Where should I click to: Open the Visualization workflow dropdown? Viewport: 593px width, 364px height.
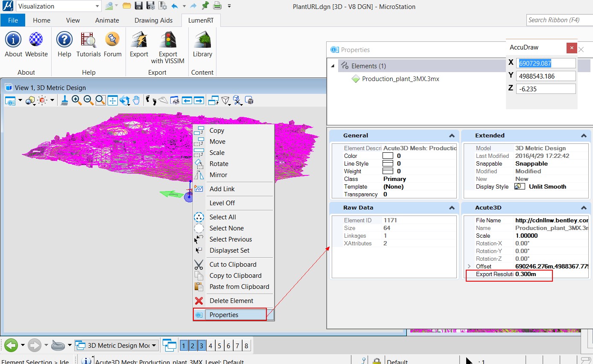pos(97,6)
